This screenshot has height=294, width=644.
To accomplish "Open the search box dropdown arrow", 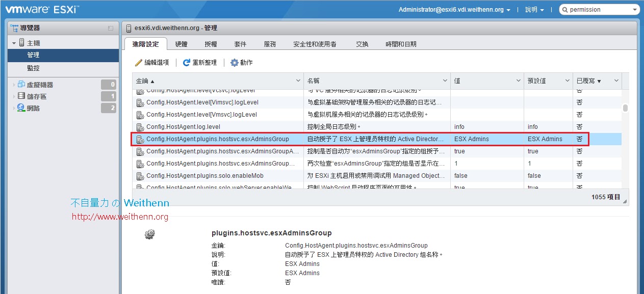I will coord(634,10).
